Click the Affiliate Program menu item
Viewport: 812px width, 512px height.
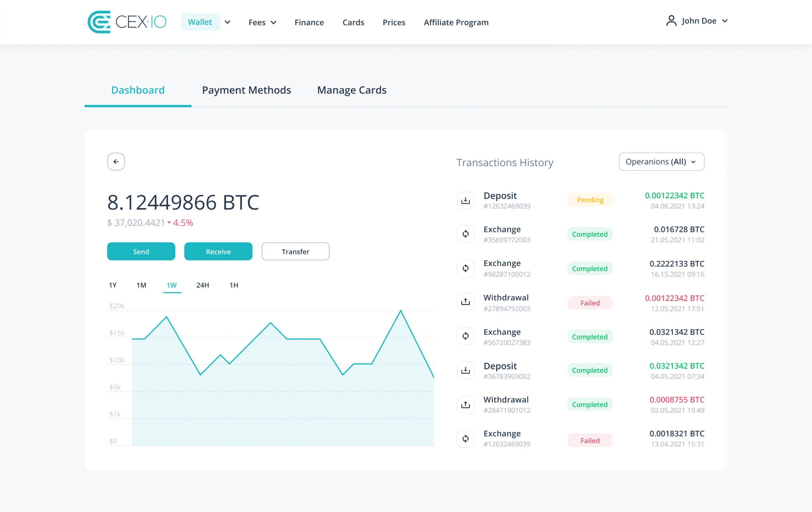(x=457, y=22)
